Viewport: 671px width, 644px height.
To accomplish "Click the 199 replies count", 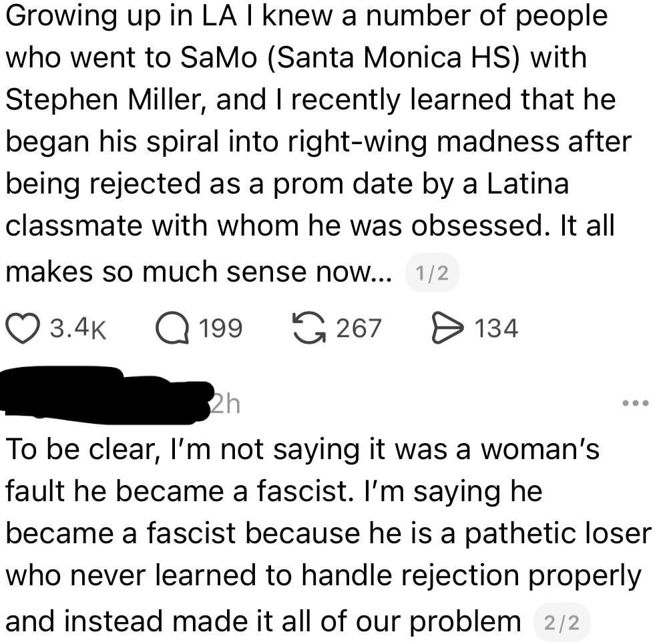I will 220,328.
